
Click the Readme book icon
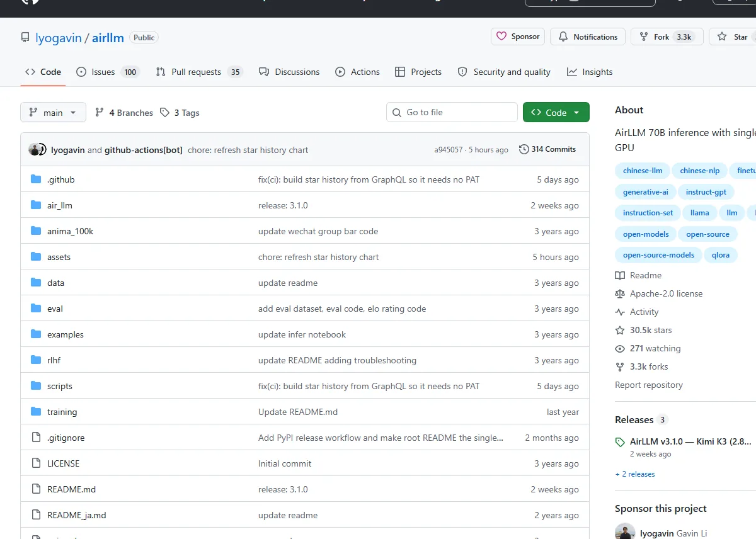(x=620, y=275)
